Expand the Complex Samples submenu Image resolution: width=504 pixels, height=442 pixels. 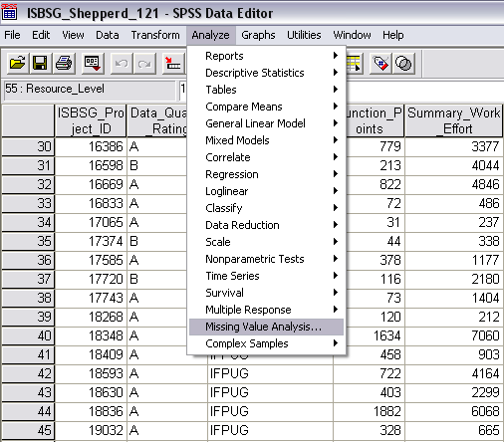(266, 343)
